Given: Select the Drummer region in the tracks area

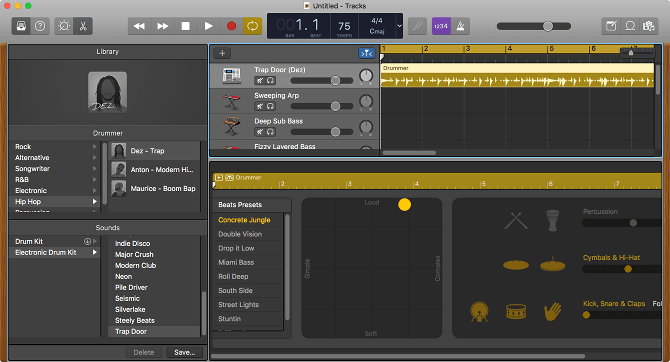Looking at the screenshot, I should click(x=517, y=75).
